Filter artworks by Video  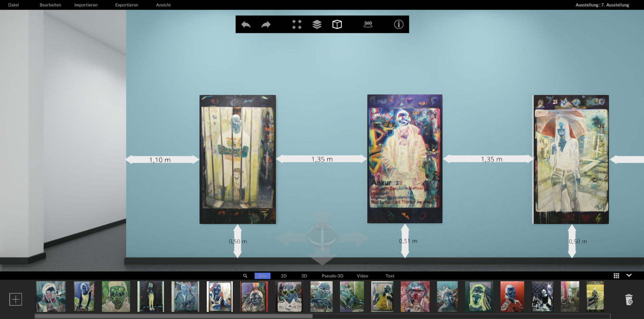pyautogui.click(x=362, y=276)
